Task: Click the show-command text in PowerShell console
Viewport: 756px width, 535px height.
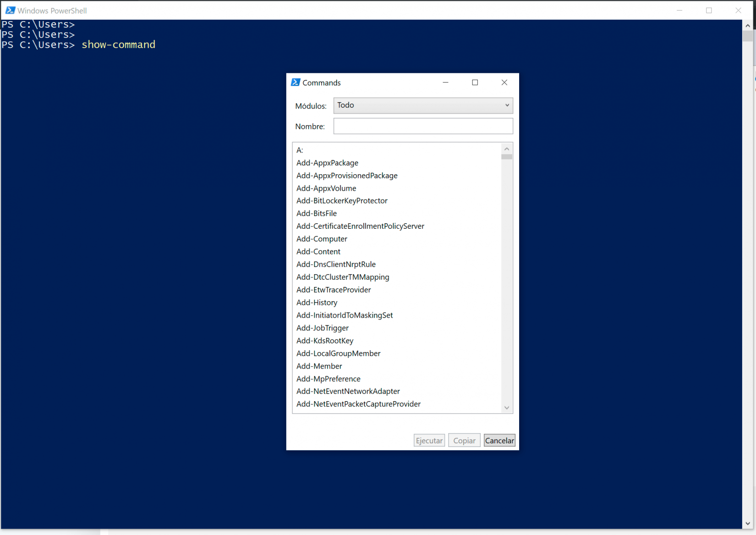Action: tap(119, 45)
